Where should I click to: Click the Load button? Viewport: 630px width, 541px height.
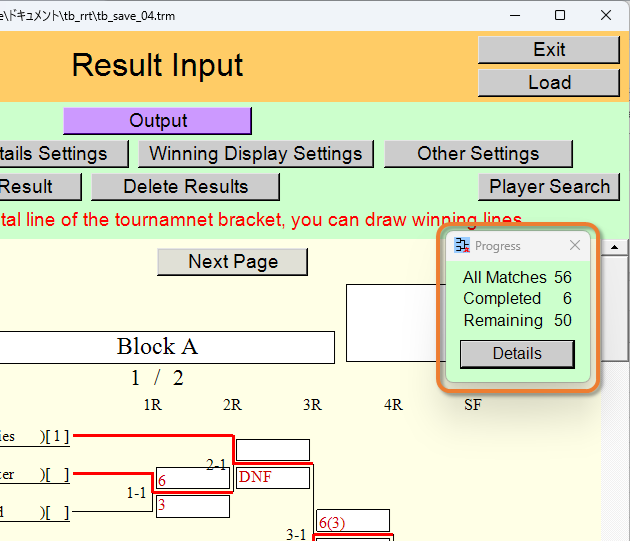[549, 83]
